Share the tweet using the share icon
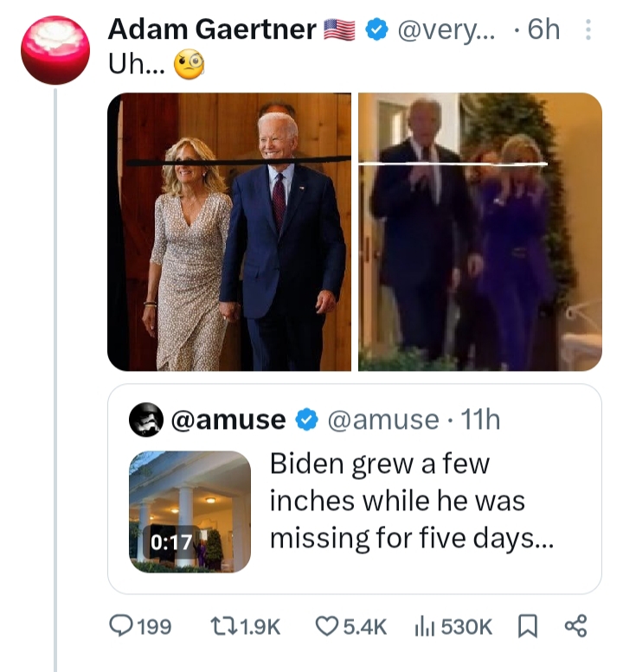623x672 pixels. [575, 626]
